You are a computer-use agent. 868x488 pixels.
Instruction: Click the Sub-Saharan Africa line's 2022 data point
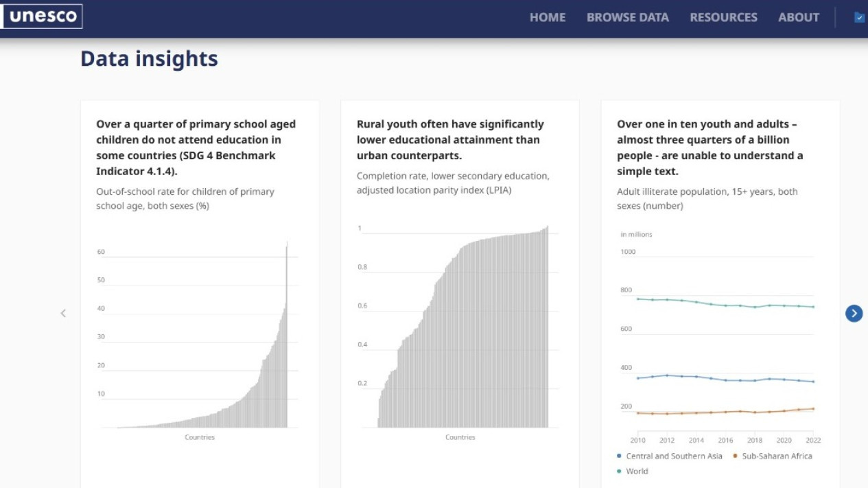click(813, 409)
